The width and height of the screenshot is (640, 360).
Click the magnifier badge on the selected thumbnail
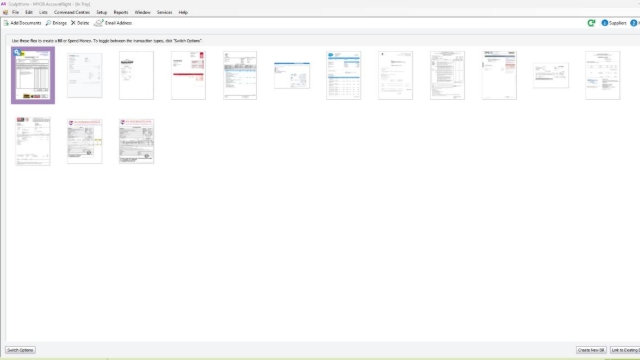pos(17,52)
